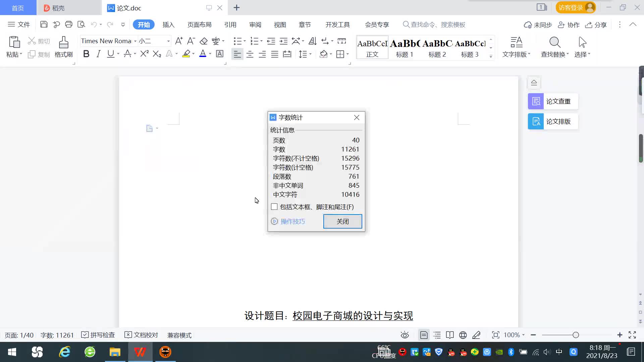The width and height of the screenshot is (644, 362).
Task: Check 包括文本框、脚注和尾注 in word count dialog
Action: click(274, 206)
